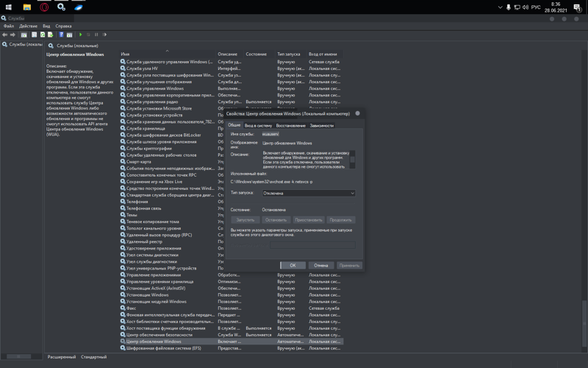Click the Запустить button in the dialog

245,219
